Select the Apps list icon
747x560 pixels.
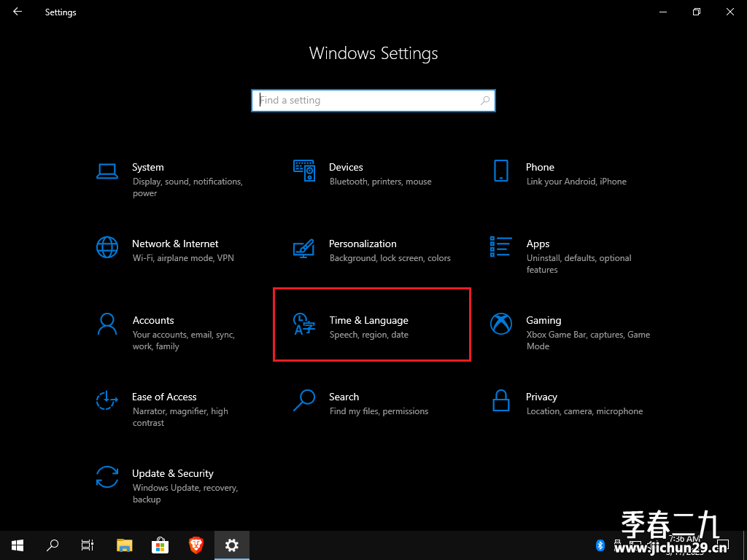point(501,246)
